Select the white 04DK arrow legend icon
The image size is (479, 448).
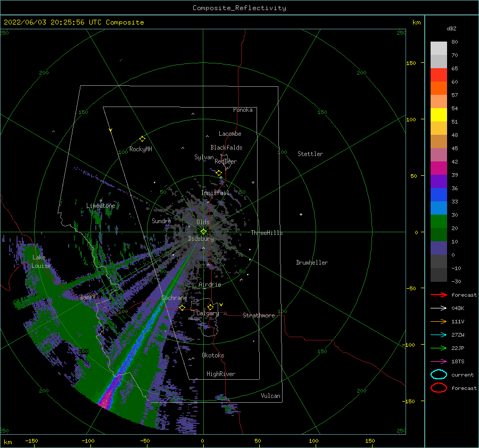tap(439, 308)
